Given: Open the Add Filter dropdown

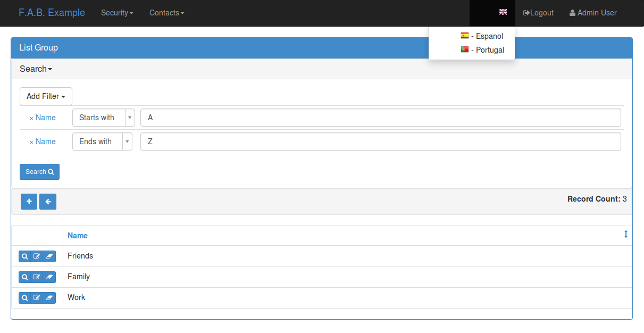Looking at the screenshot, I should tap(46, 96).
